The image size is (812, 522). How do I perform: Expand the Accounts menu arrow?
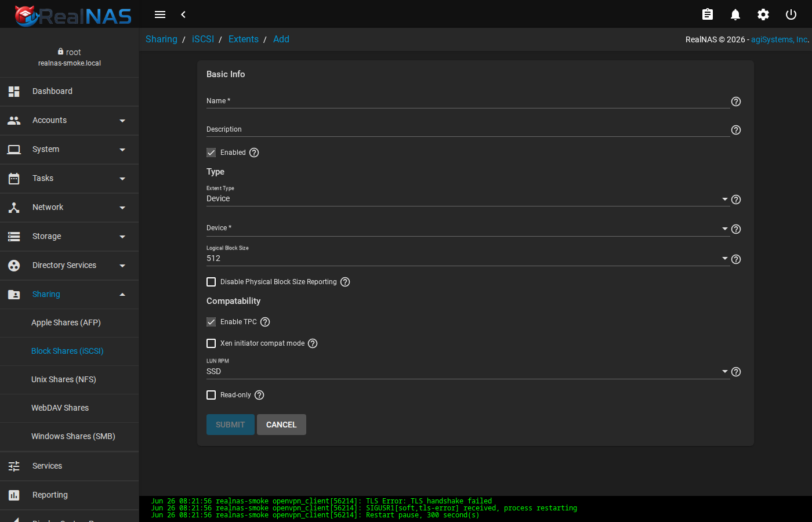(122, 121)
